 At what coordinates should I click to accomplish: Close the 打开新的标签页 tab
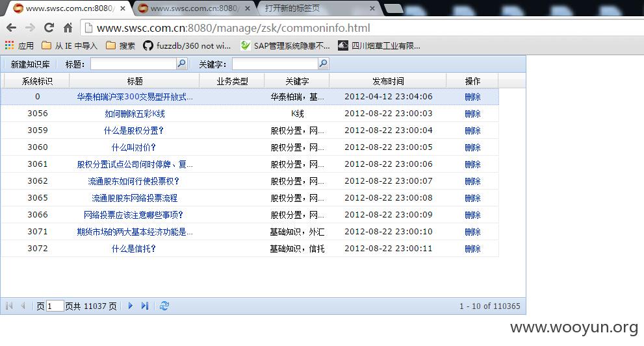[x=372, y=8]
